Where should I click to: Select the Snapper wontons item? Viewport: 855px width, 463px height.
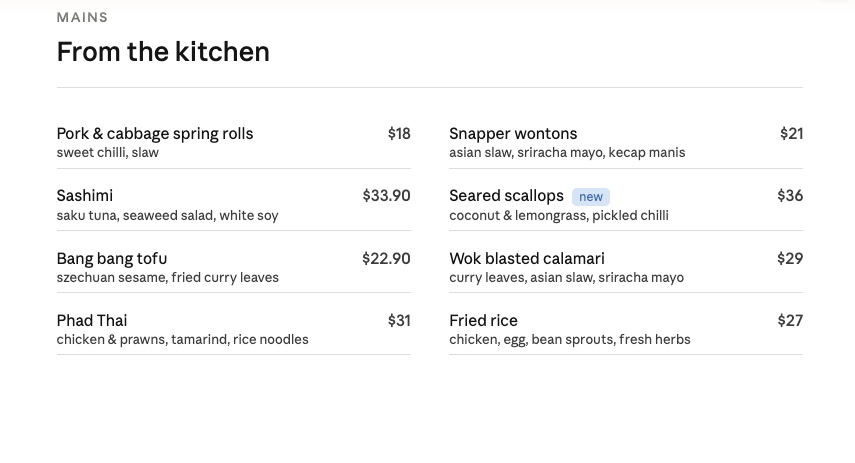click(x=513, y=134)
